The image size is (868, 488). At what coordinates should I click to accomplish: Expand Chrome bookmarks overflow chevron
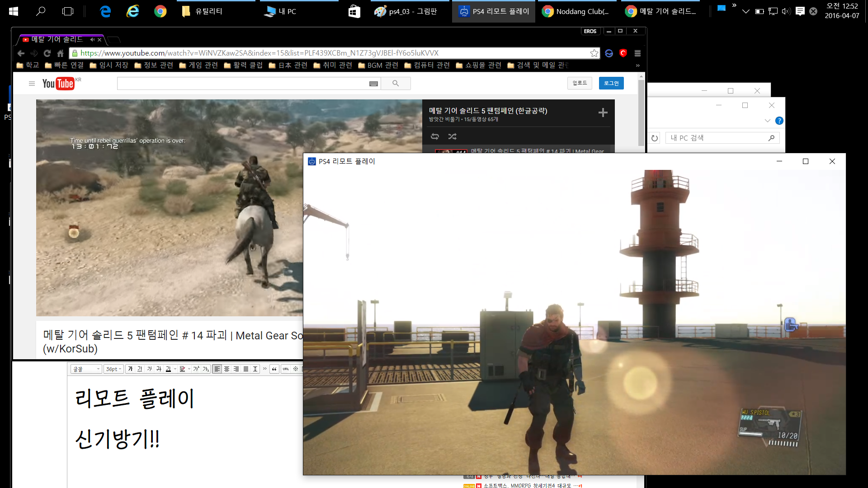(x=637, y=66)
